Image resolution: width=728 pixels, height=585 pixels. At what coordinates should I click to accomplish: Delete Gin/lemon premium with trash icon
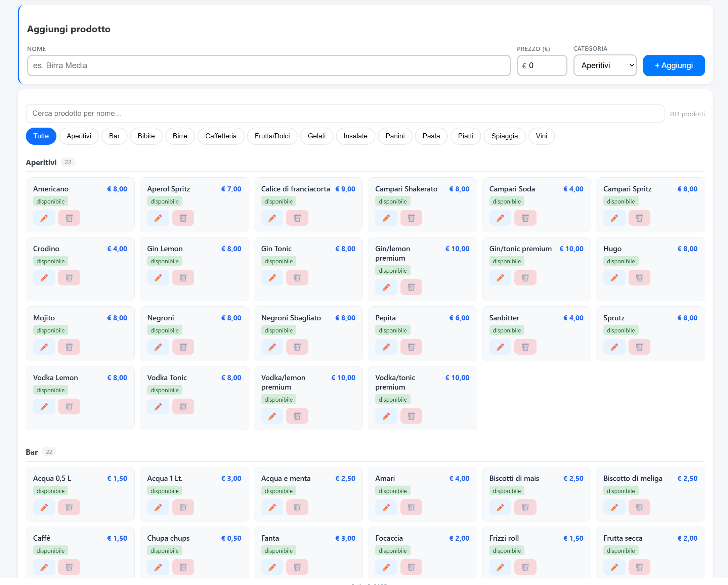tap(411, 287)
